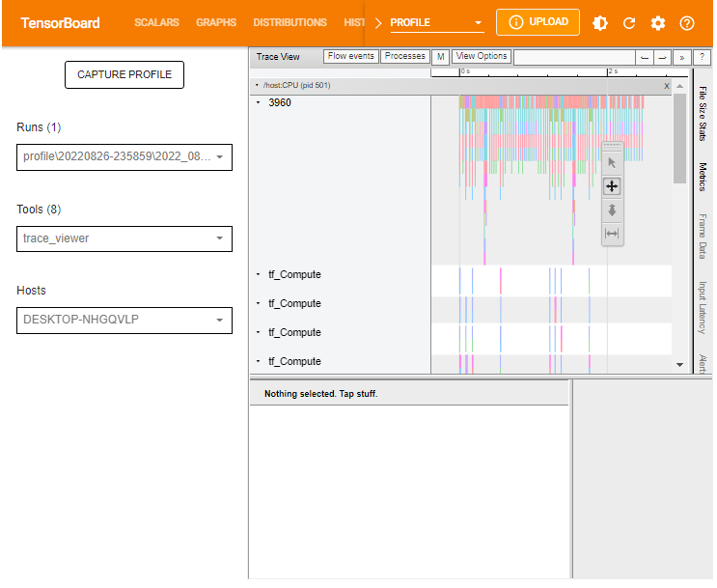Click the 0 s marker on the time ruler

(464, 71)
